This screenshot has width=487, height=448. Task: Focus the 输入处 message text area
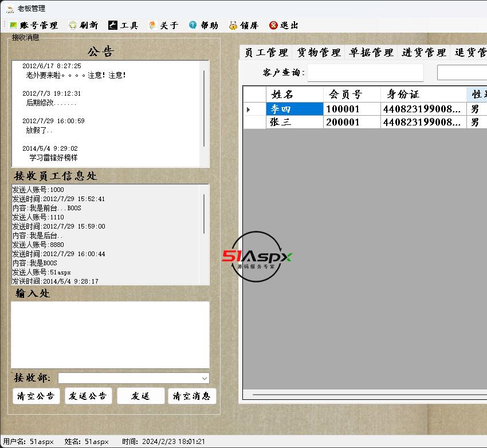click(110, 335)
